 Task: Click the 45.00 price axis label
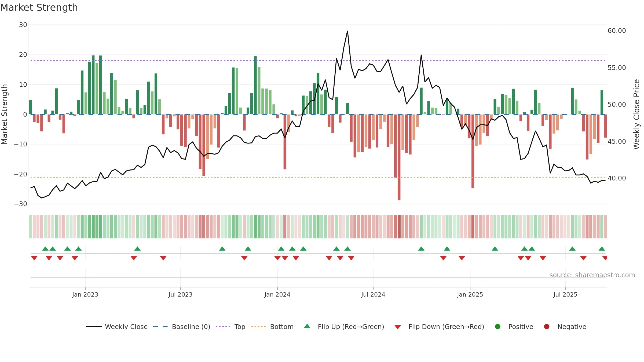[x=617, y=142]
